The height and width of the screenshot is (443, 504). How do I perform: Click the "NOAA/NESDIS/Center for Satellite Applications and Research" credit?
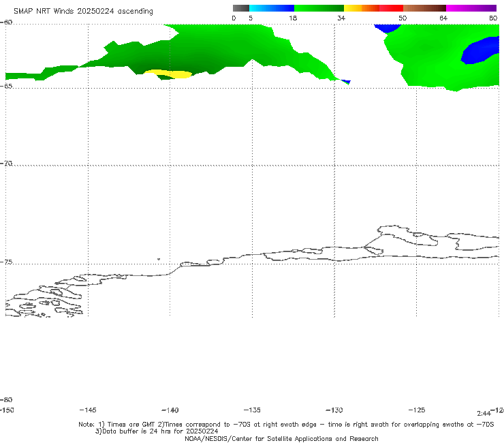pyautogui.click(x=281, y=439)
